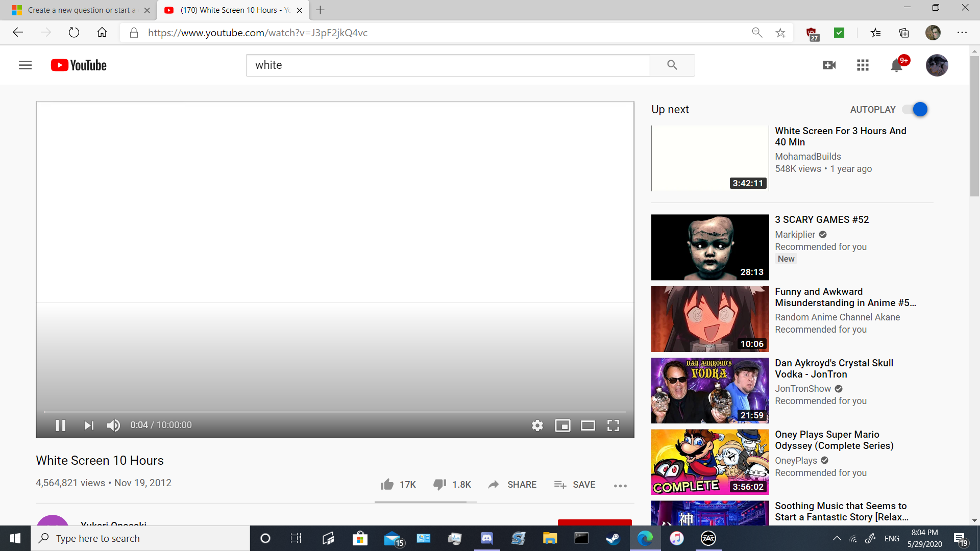Open White Screen For 3 Hours thumbnail
Screen dimensions: 980x551
[x=710, y=158]
